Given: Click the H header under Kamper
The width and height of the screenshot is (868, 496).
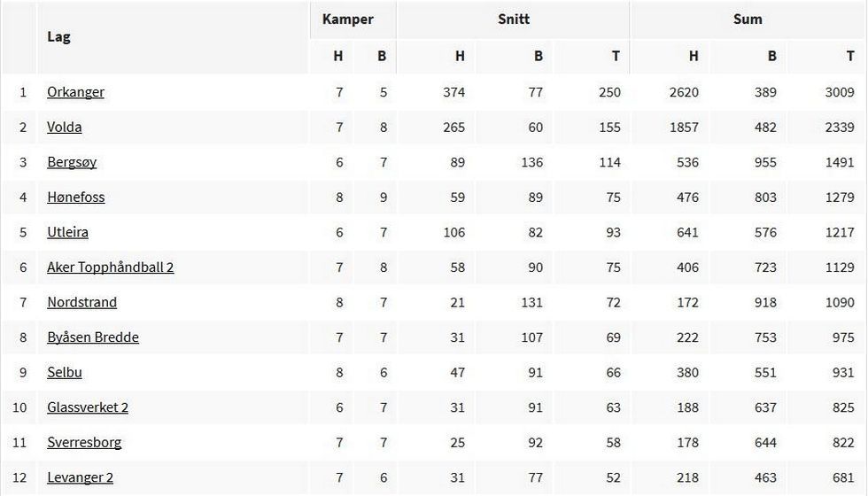Looking at the screenshot, I should point(337,56).
